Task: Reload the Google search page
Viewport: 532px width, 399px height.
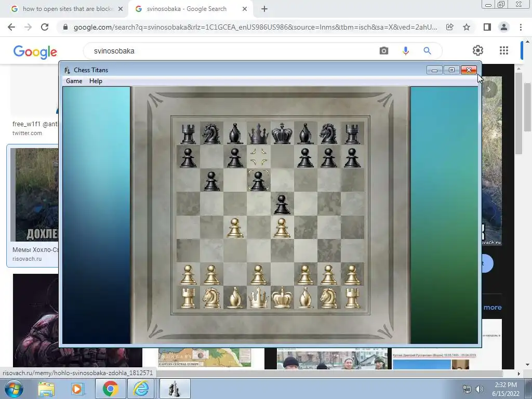Action: click(45, 27)
